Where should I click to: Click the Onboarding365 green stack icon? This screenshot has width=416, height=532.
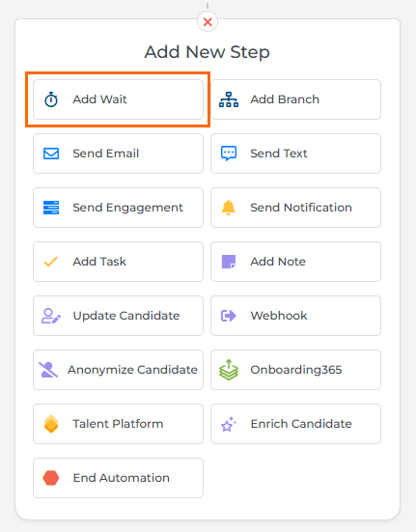229,370
